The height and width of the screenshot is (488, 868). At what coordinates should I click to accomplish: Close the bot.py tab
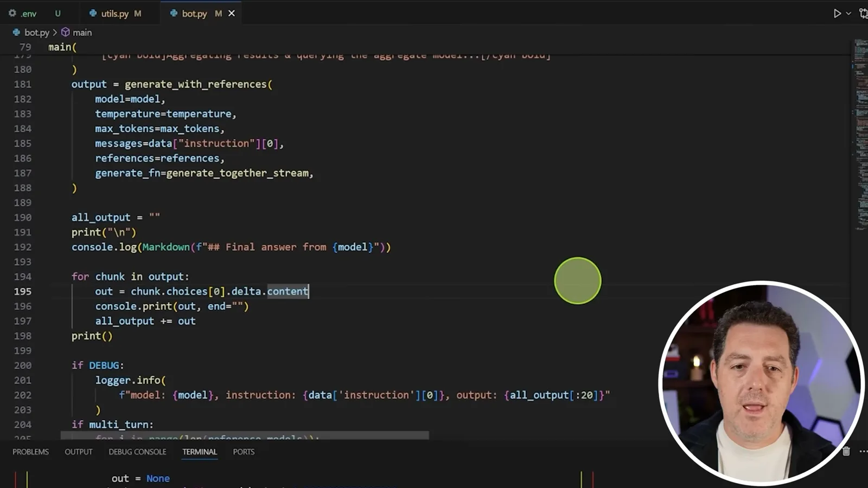tap(232, 13)
